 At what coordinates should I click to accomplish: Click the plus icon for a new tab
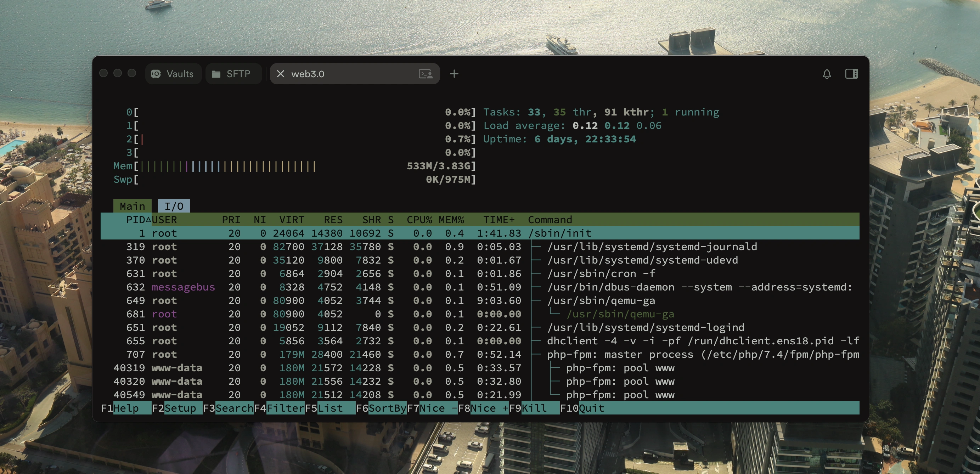click(454, 74)
